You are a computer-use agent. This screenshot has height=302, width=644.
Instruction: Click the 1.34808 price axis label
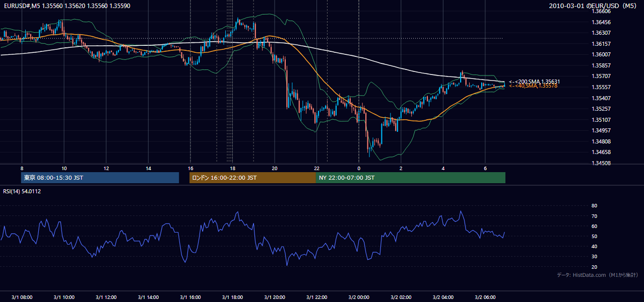coord(602,141)
